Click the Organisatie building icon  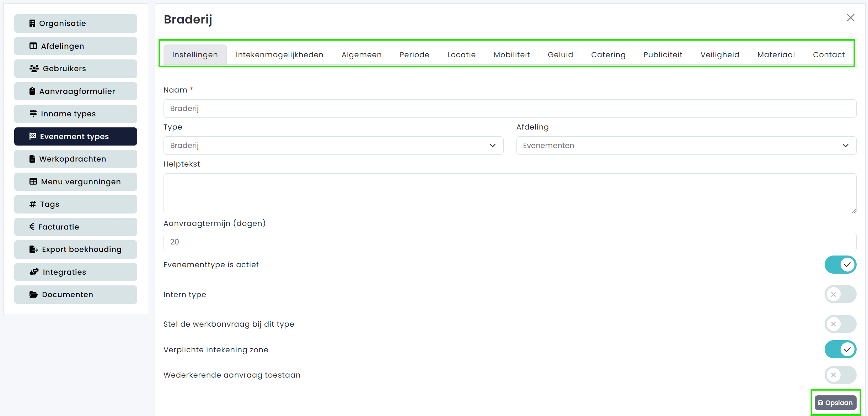(32, 23)
